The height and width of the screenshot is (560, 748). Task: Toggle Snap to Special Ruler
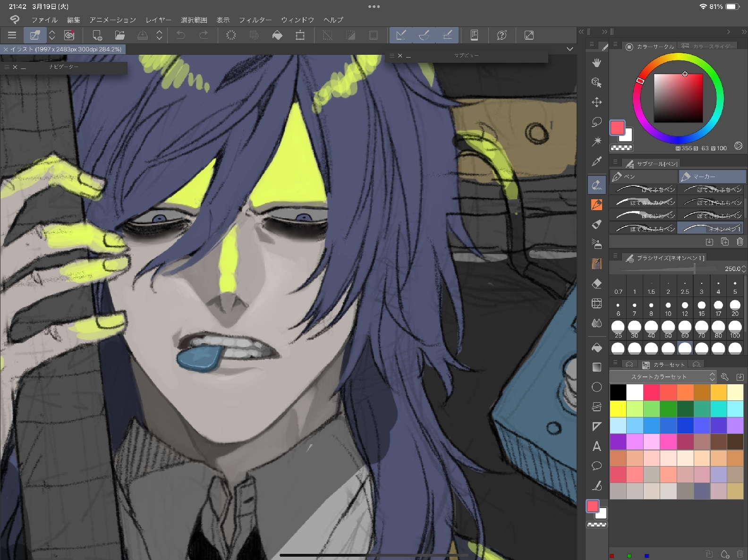[x=424, y=35]
